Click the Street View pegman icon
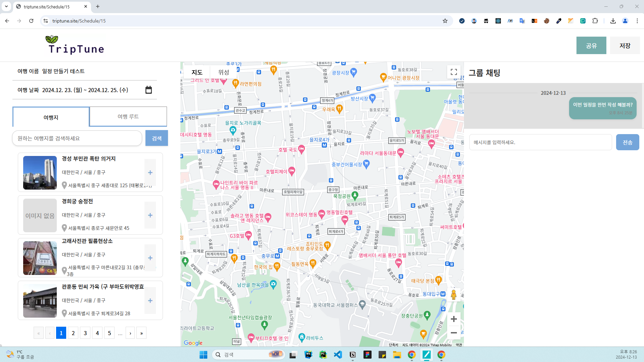644x362 pixels. click(x=454, y=295)
